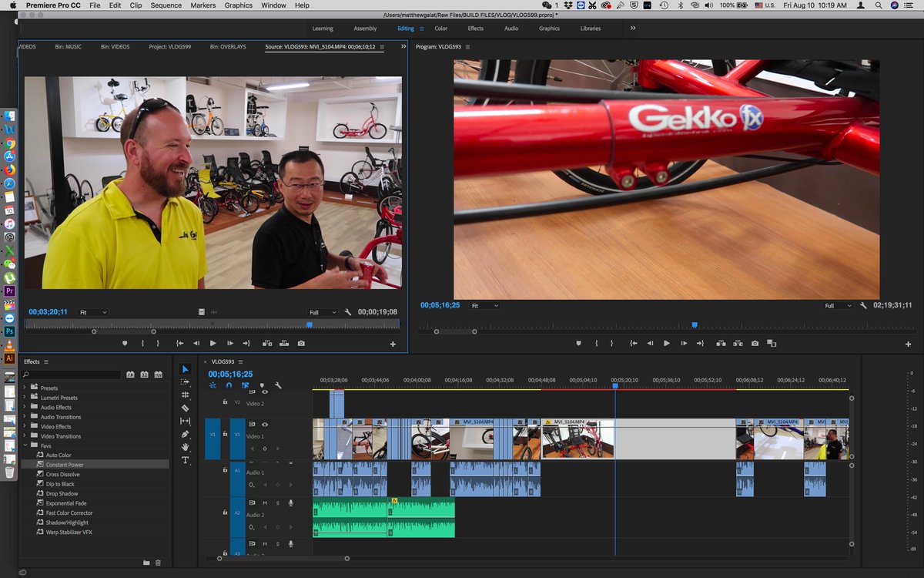Click Overwrite button in Source monitor
This screenshot has height=578, width=924.
284,343
